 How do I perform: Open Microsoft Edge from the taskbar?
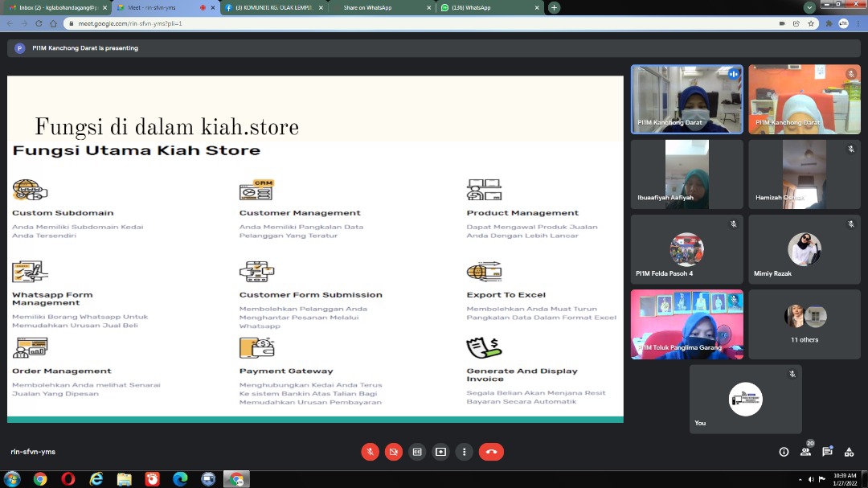(181, 479)
